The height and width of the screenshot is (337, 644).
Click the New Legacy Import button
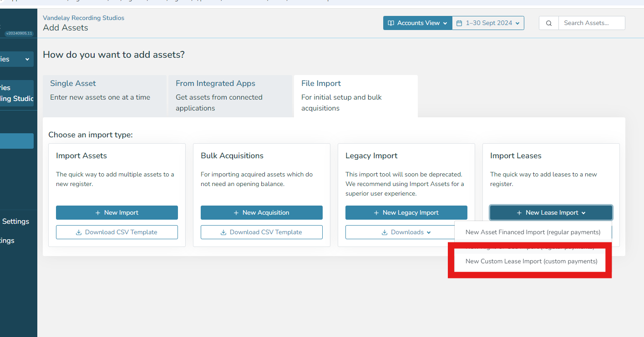pos(406,212)
